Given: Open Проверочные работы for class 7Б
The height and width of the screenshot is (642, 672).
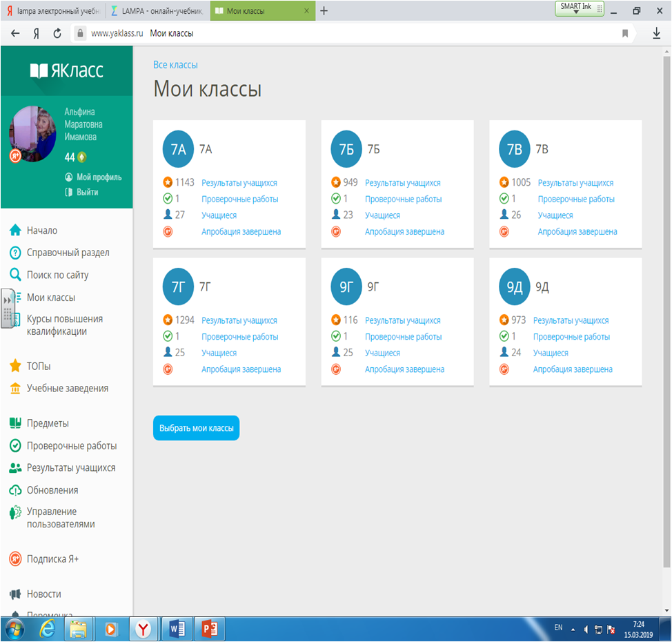Looking at the screenshot, I should click(x=404, y=199).
